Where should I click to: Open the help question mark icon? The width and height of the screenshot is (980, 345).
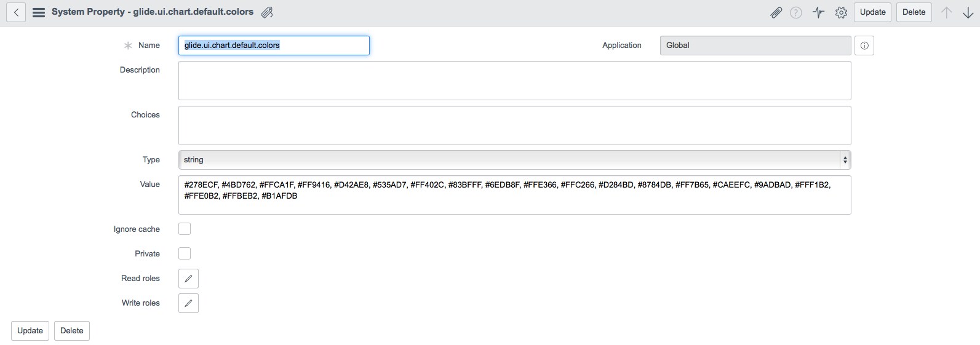tap(796, 12)
